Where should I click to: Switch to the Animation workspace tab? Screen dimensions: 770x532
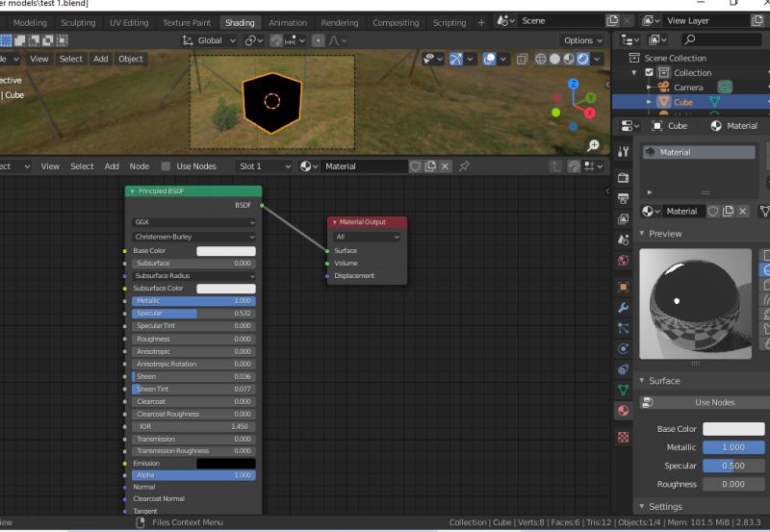[x=288, y=22]
